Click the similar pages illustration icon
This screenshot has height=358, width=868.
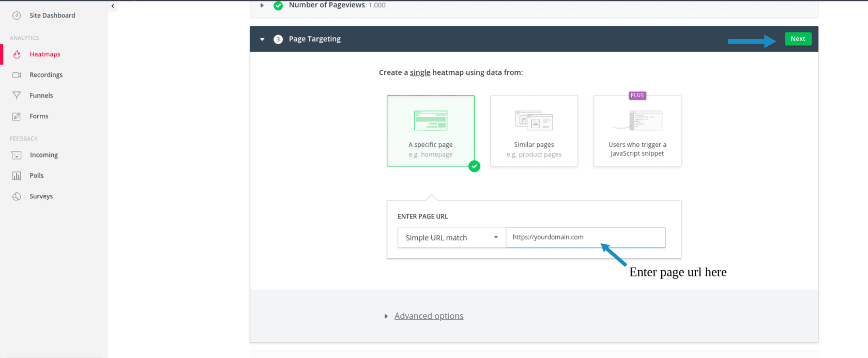pos(534,120)
